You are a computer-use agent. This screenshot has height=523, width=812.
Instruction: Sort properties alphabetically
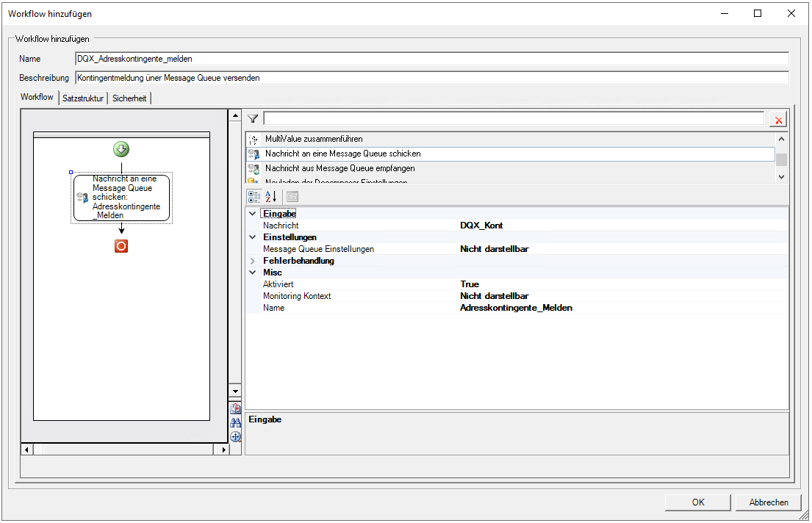tap(271, 197)
